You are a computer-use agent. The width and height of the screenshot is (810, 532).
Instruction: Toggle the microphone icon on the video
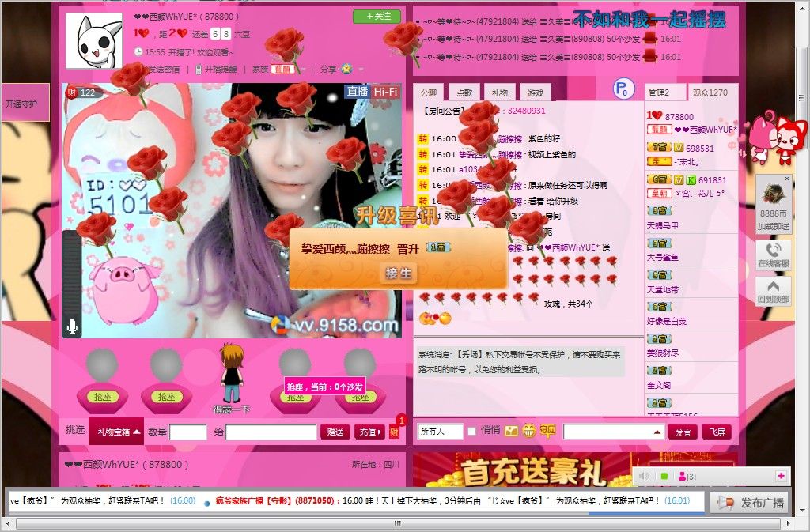click(72, 326)
